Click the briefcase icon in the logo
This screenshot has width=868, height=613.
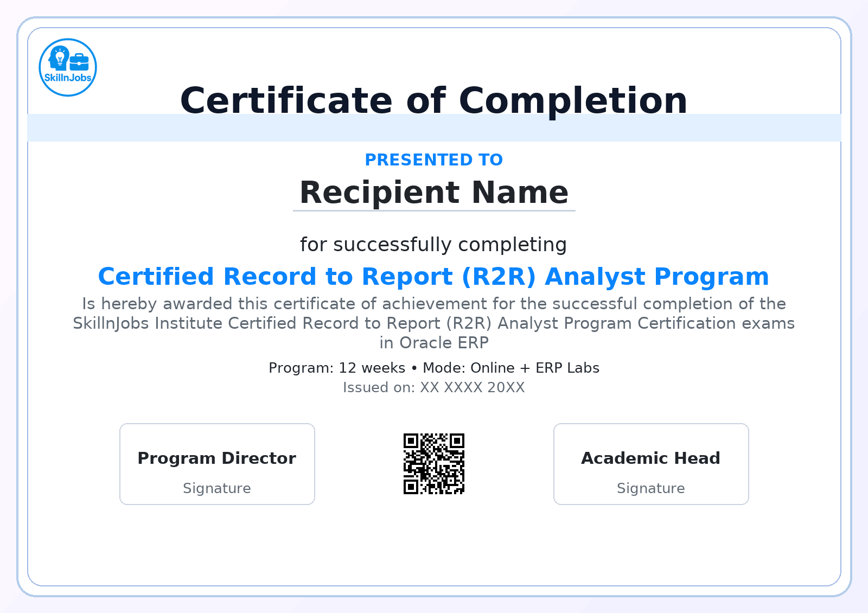pyautogui.click(x=79, y=62)
